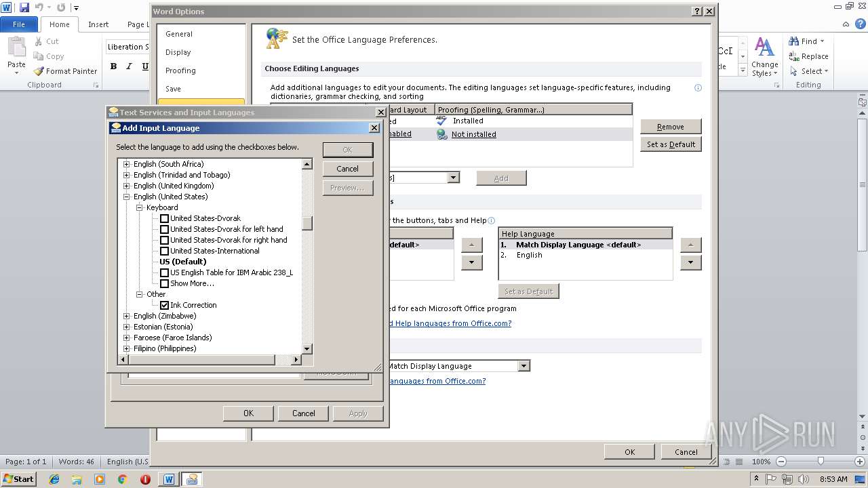
Task: Click the Change Styles icon
Action: [764, 47]
